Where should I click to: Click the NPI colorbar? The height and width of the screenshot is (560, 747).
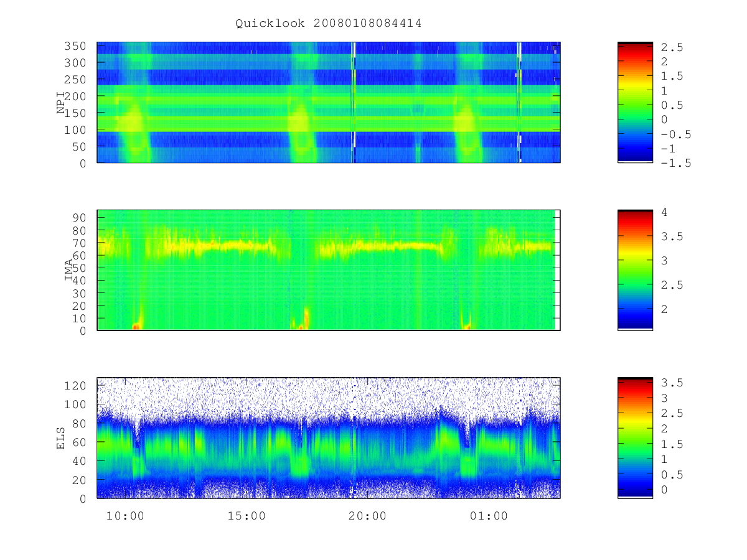tap(635, 103)
